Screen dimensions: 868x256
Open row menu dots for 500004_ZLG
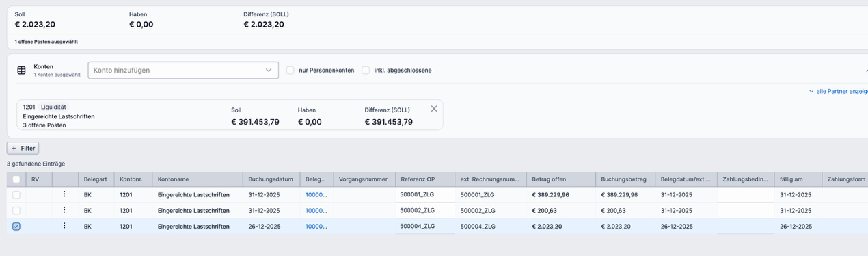coord(64,226)
